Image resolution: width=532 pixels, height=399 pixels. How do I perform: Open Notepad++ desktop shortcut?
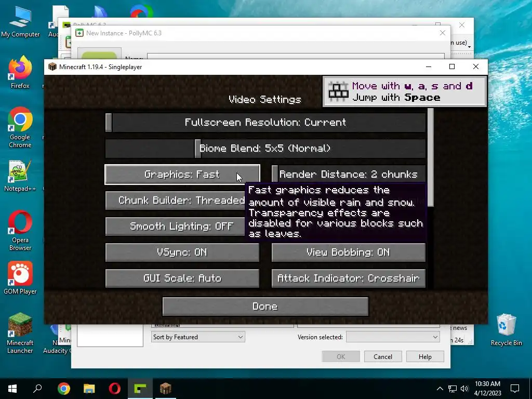(x=20, y=176)
